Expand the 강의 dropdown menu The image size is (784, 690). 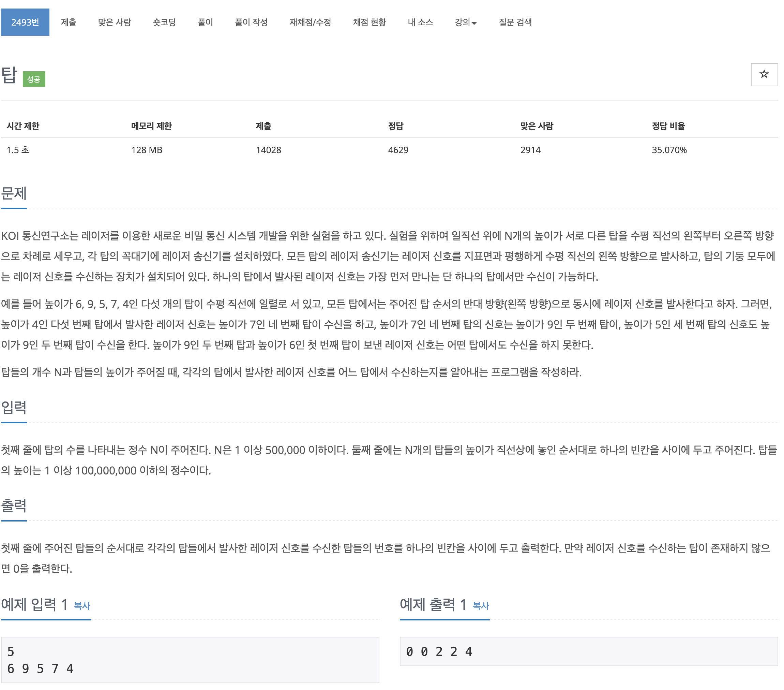(x=465, y=22)
